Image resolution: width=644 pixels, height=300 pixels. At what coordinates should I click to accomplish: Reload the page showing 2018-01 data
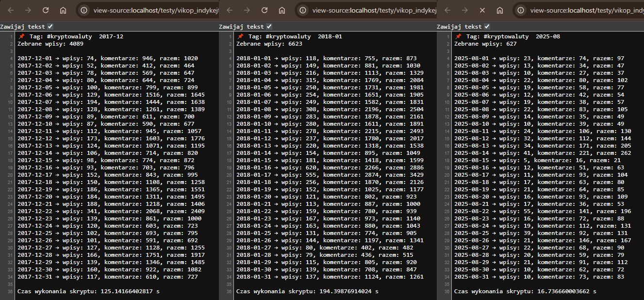point(264,10)
